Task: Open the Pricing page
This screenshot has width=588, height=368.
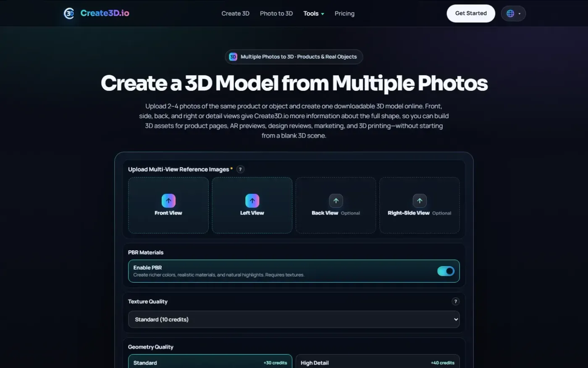Action: point(344,13)
